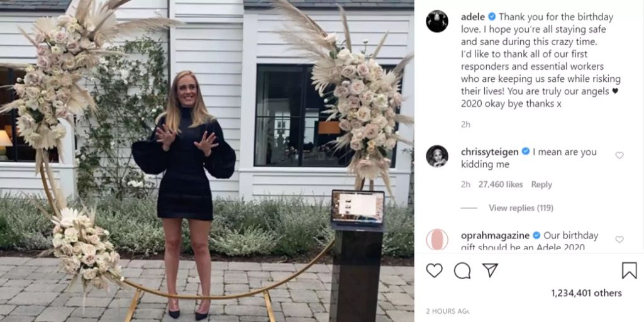Like chrissyteigen's comment with the small heart
The height and width of the screenshot is (322, 644).
[619, 155]
